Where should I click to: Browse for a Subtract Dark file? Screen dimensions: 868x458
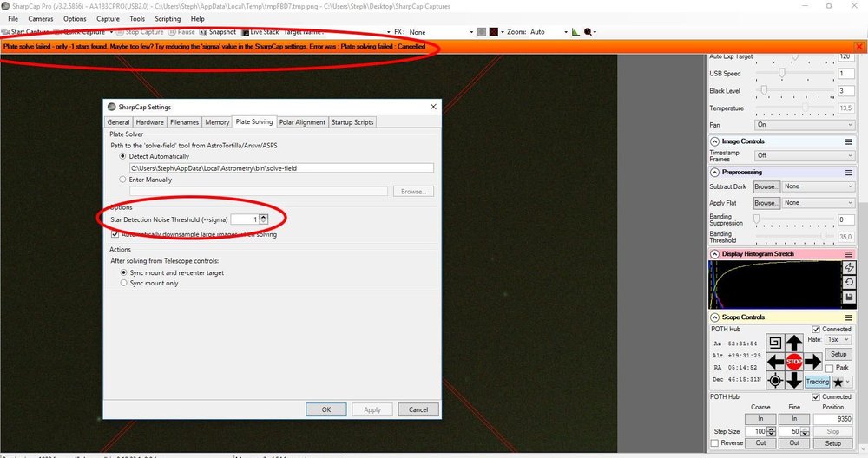coord(766,187)
